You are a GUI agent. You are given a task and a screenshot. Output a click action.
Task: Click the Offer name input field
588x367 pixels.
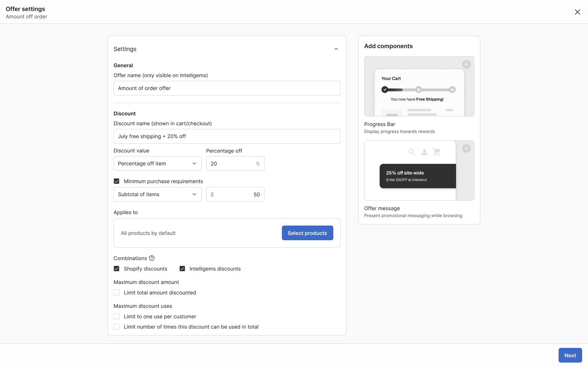227,88
